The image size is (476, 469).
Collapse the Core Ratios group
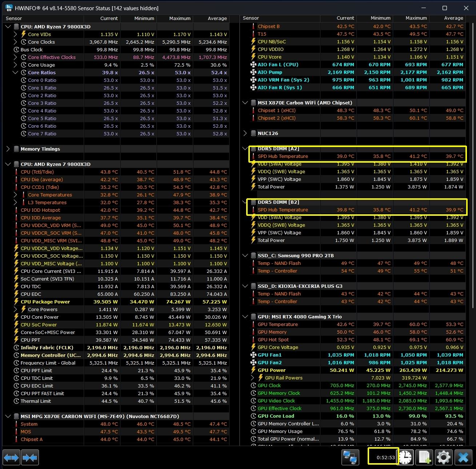pos(15,72)
